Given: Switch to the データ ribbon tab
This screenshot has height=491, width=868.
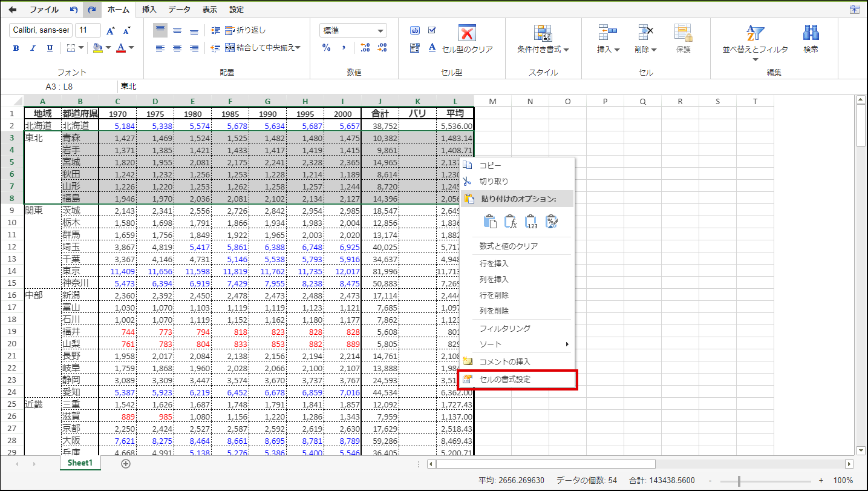Looking at the screenshot, I should [179, 10].
